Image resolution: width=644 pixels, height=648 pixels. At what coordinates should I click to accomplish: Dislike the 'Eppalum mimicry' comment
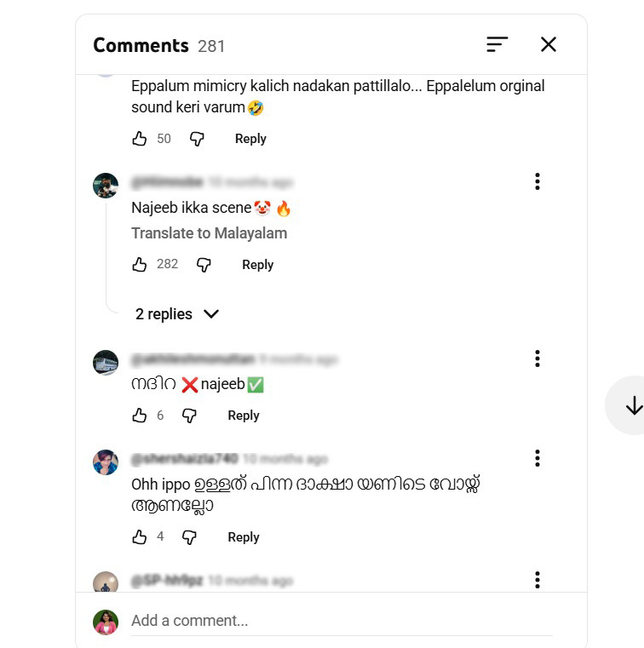197,139
